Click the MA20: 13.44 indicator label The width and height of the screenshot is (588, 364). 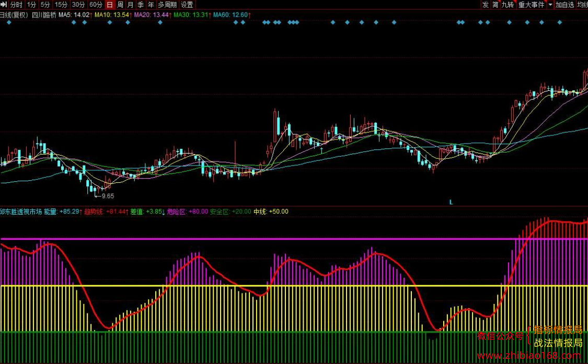click(x=153, y=15)
